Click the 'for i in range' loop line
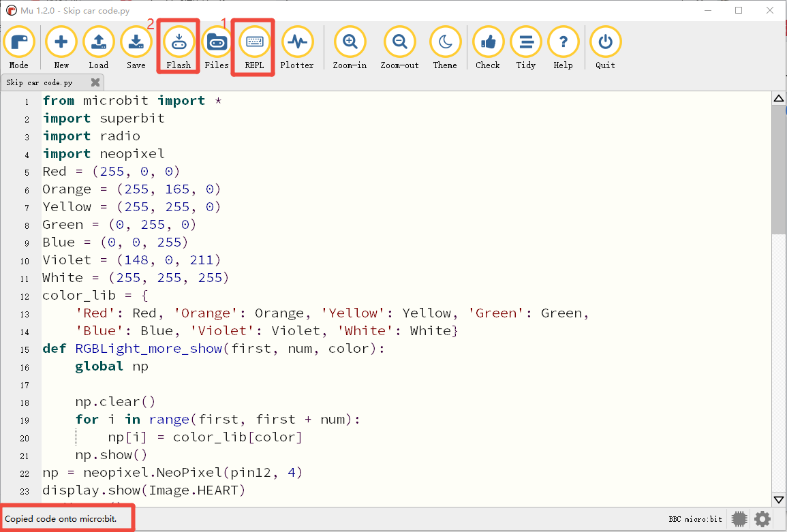The height and width of the screenshot is (532, 787). pyautogui.click(x=218, y=420)
